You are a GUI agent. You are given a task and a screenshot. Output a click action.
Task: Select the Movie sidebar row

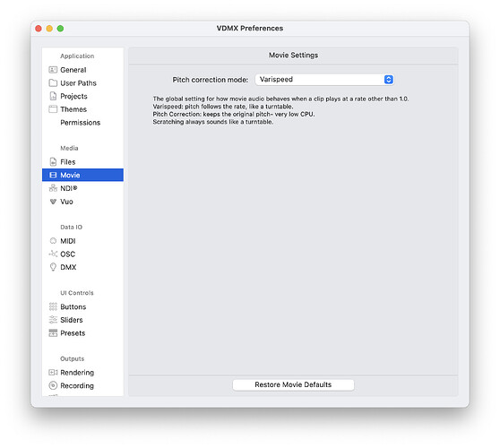click(82, 175)
